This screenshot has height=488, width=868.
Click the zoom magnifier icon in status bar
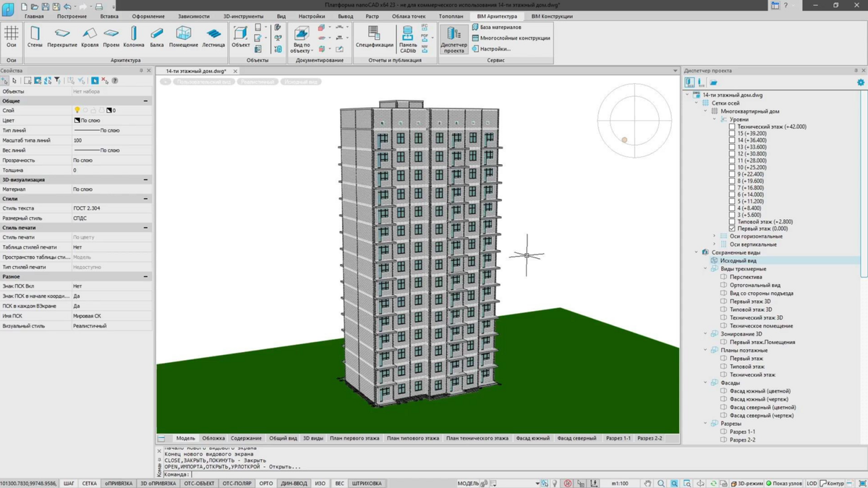click(x=660, y=483)
